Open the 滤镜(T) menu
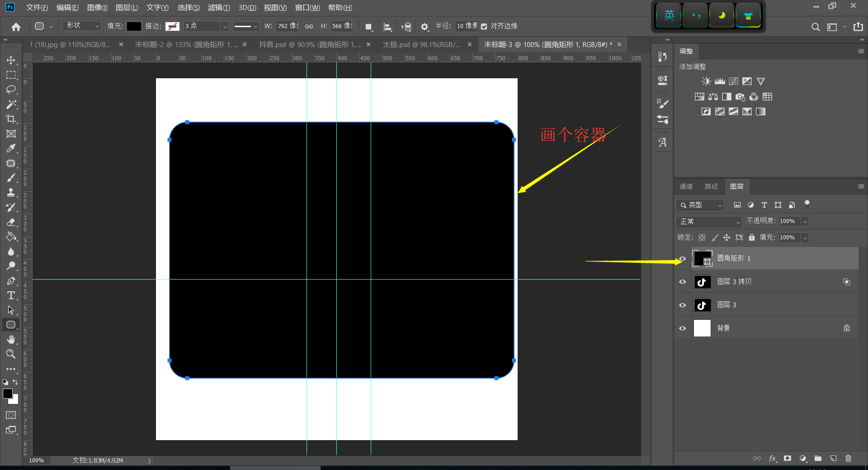This screenshot has height=470, width=868. (x=219, y=8)
